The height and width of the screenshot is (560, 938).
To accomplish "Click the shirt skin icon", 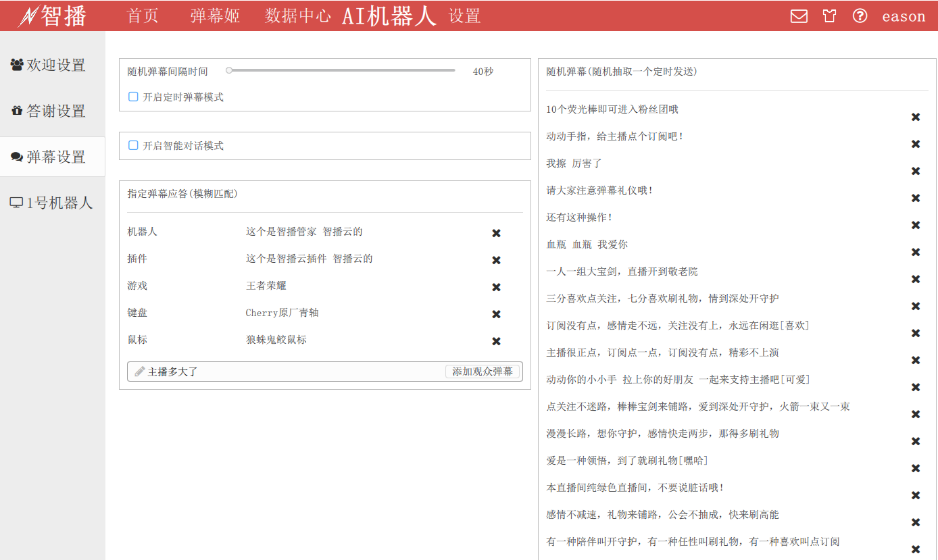I will (x=829, y=16).
